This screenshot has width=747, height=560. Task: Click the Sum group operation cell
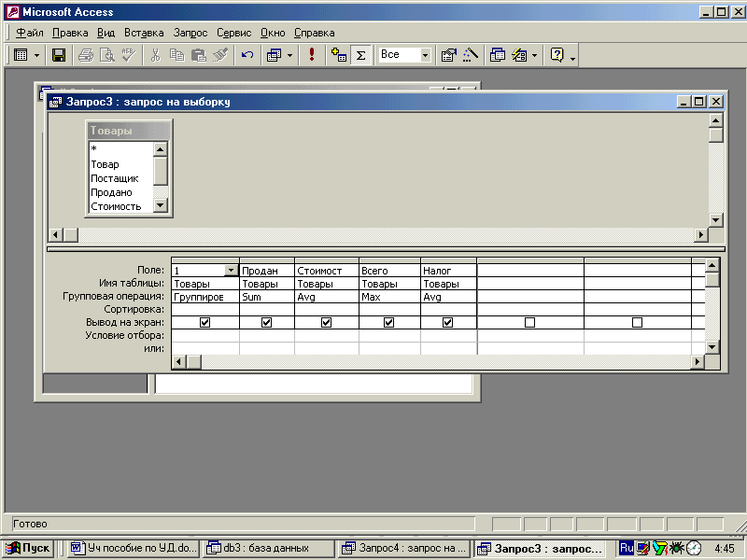[x=267, y=297]
